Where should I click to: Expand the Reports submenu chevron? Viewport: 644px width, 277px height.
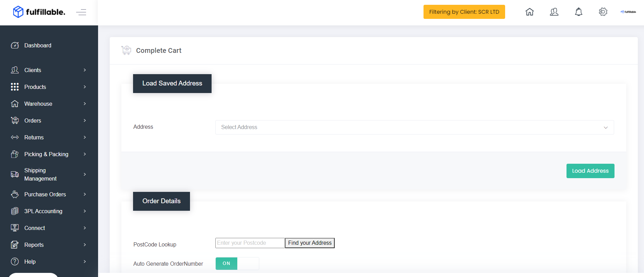pyautogui.click(x=85, y=245)
